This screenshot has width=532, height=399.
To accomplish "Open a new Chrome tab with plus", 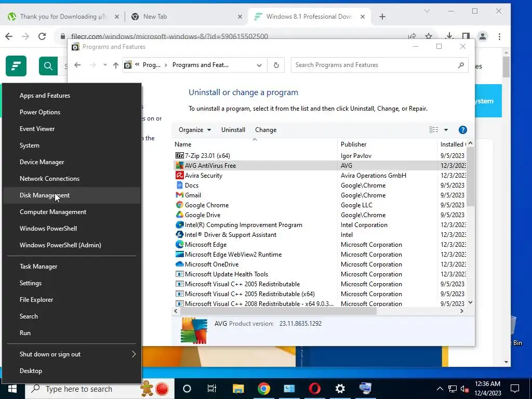I will point(382,17).
